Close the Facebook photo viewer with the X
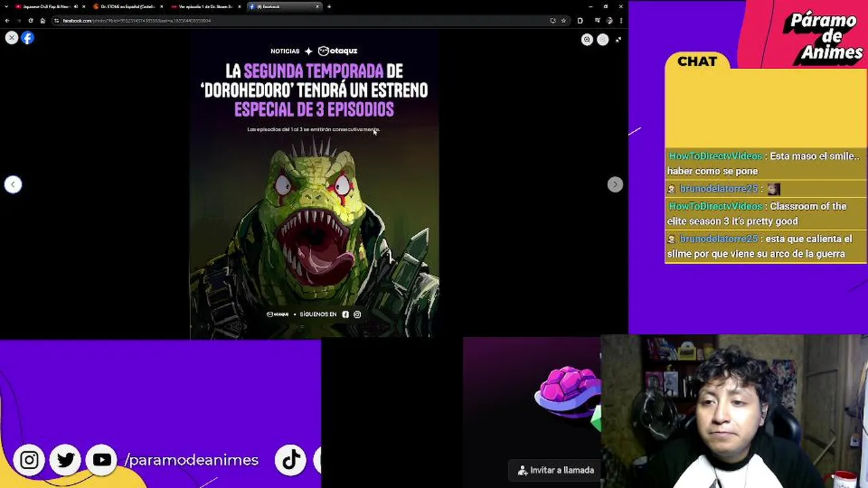The height and width of the screenshot is (488, 868). pos(12,38)
